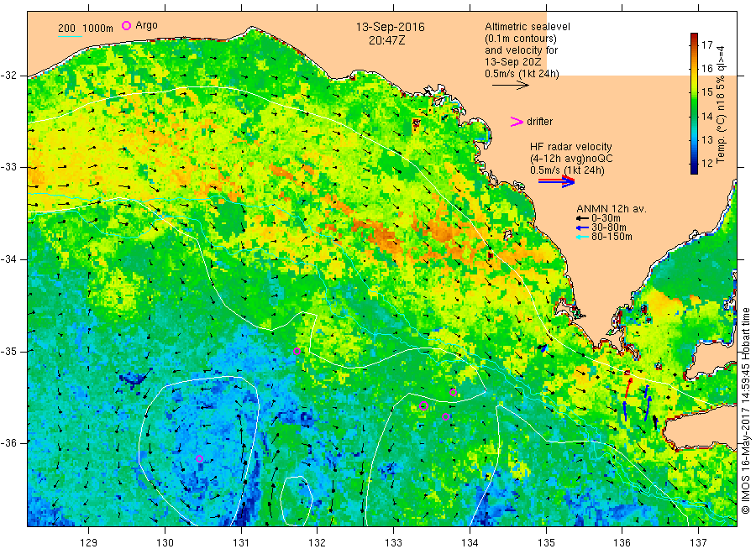Click the magenta Argo circle in the legend
The width and height of the screenshot is (756, 554).
pos(126,25)
